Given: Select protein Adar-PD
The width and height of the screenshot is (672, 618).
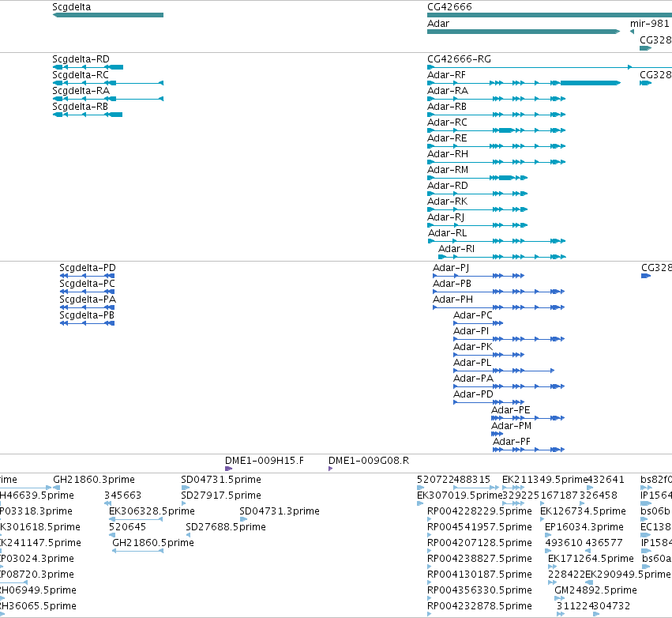Looking at the screenshot, I should tap(489, 402).
